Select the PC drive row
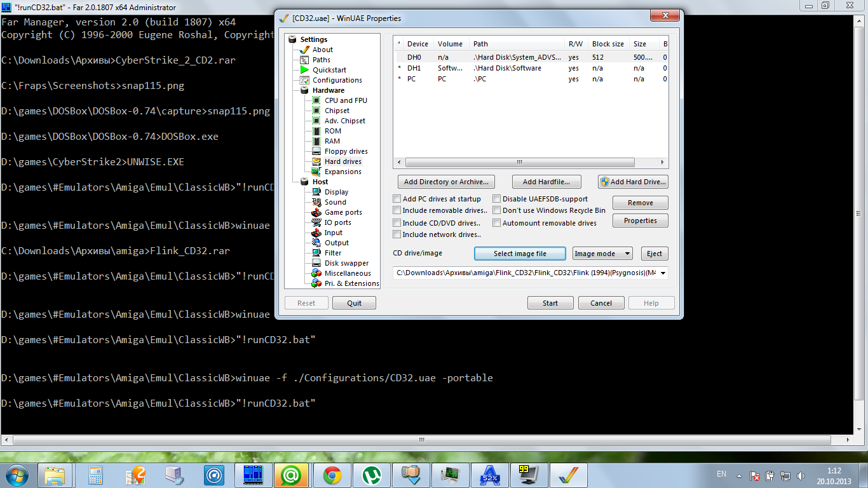The width and height of the screenshot is (868, 488). click(530, 79)
